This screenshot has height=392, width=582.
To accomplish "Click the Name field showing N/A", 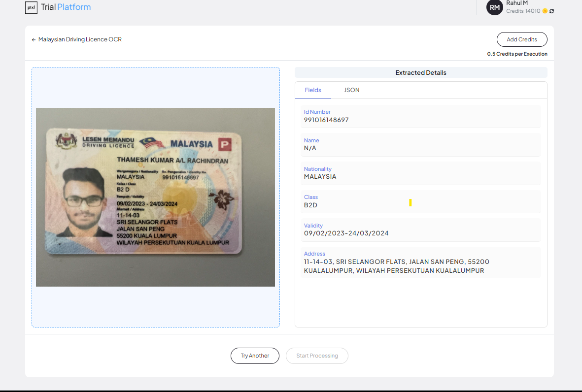I will (x=310, y=148).
